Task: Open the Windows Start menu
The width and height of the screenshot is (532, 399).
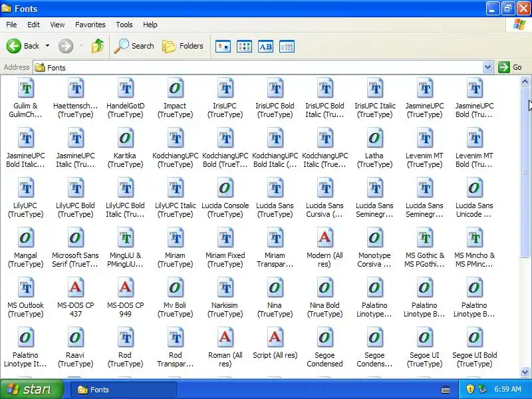Action: pos(31,389)
